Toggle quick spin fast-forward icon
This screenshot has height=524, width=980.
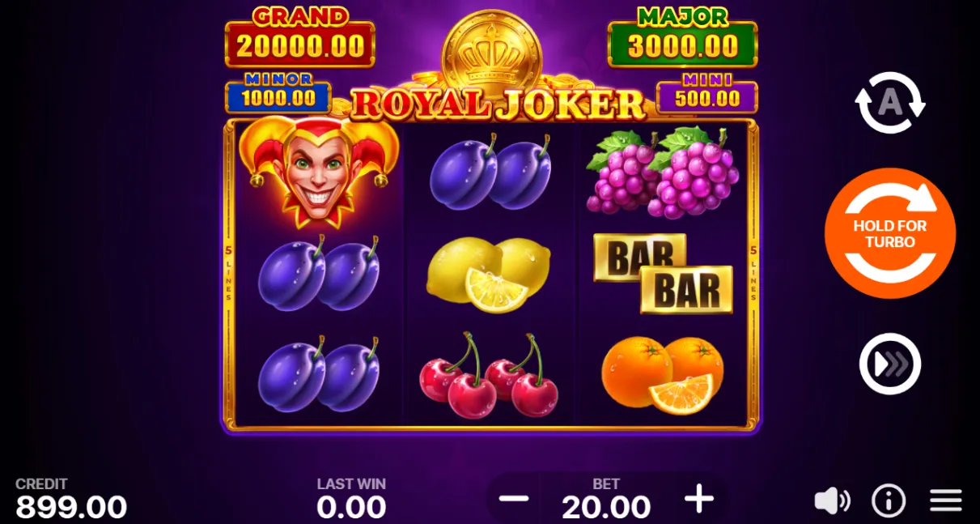click(890, 364)
